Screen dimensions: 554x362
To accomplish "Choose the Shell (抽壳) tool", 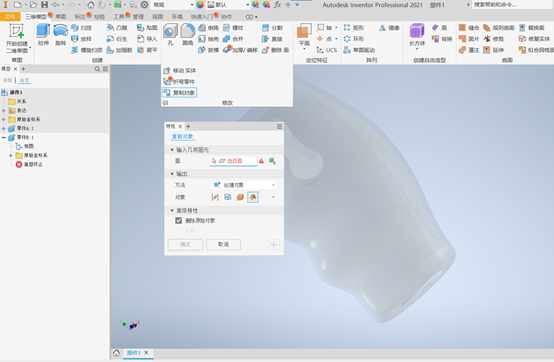I will [209, 39].
